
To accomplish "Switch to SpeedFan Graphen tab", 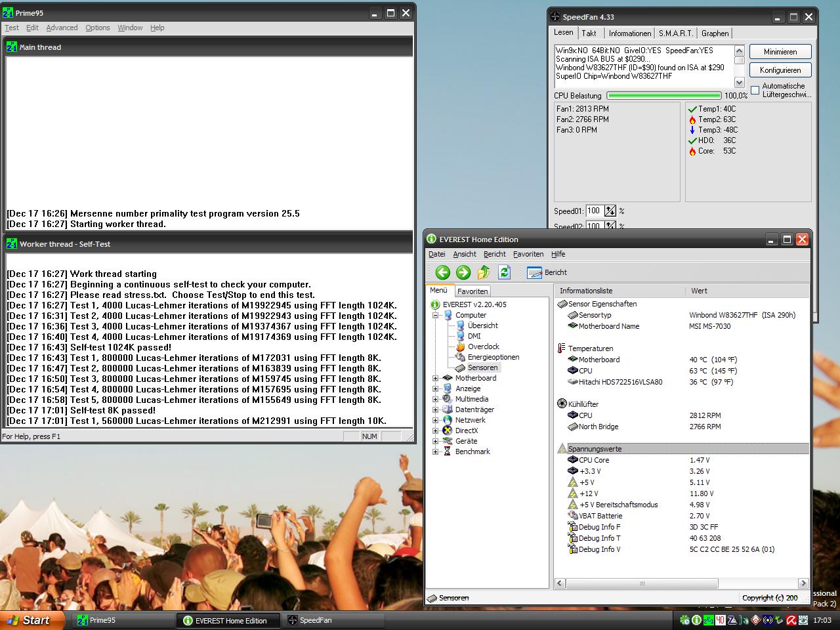I will pos(715,33).
